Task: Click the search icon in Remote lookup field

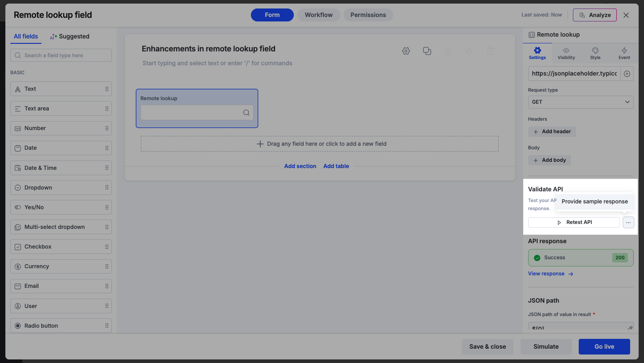Action: pyautogui.click(x=246, y=113)
